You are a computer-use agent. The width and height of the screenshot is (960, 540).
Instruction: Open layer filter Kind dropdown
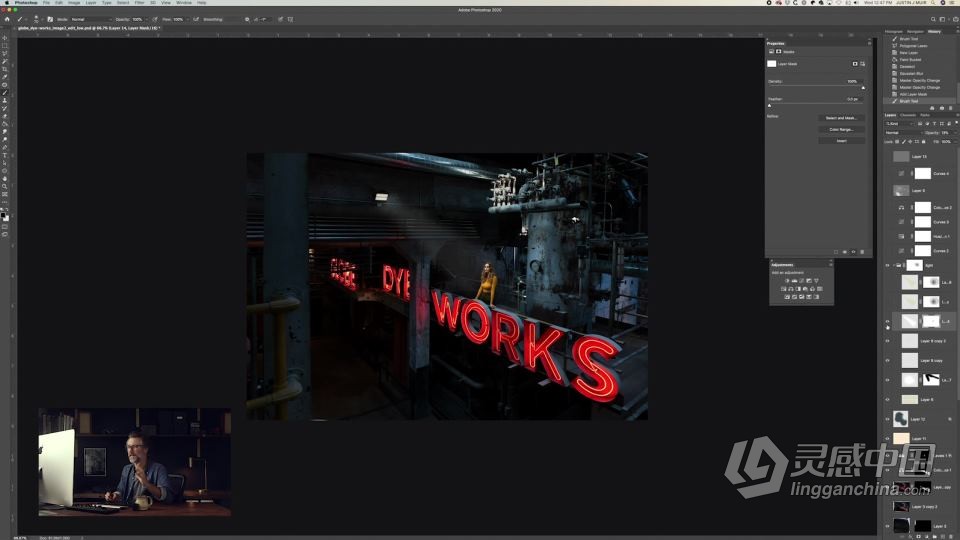point(899,124)
